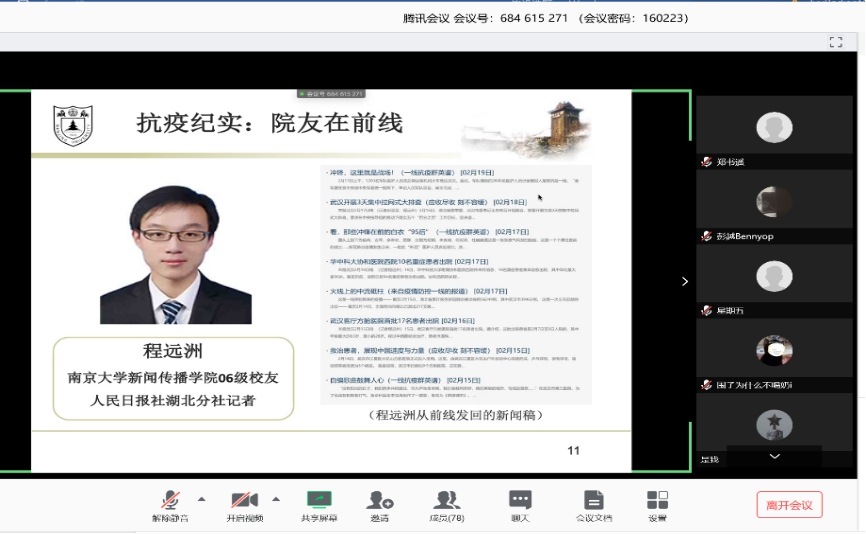Click muted mic icon beside 彭城Bennyop
This screenshot has width=866, height=534.
[x=706, y=236]
